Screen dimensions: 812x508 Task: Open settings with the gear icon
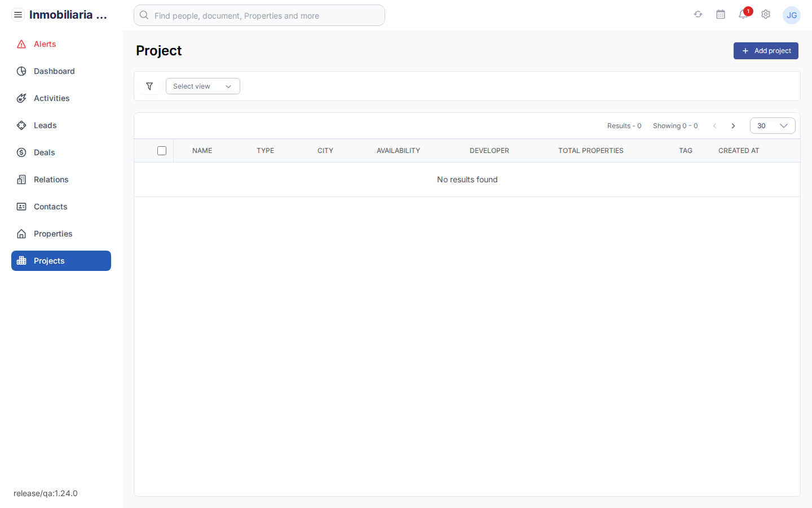coord(766,14)
